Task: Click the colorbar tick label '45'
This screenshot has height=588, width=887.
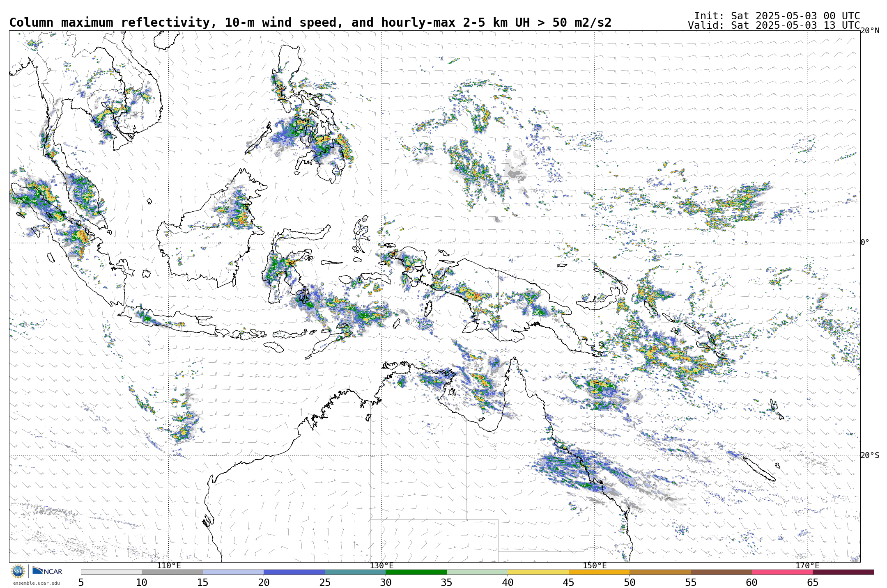Action: (x=569, y=583)
